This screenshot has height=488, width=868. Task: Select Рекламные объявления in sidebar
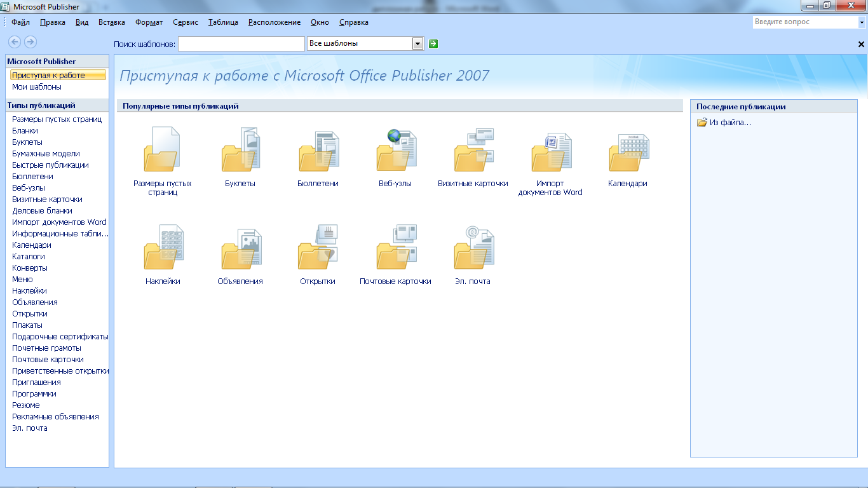tap(55, 417)
